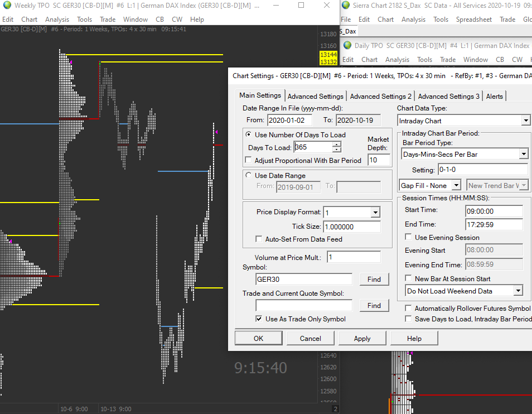The width and height of the screenshot is (532, 414).
Task: Toggle Save Days to Load checkbox
Action: pyautogui.click(x=409, y=319)
